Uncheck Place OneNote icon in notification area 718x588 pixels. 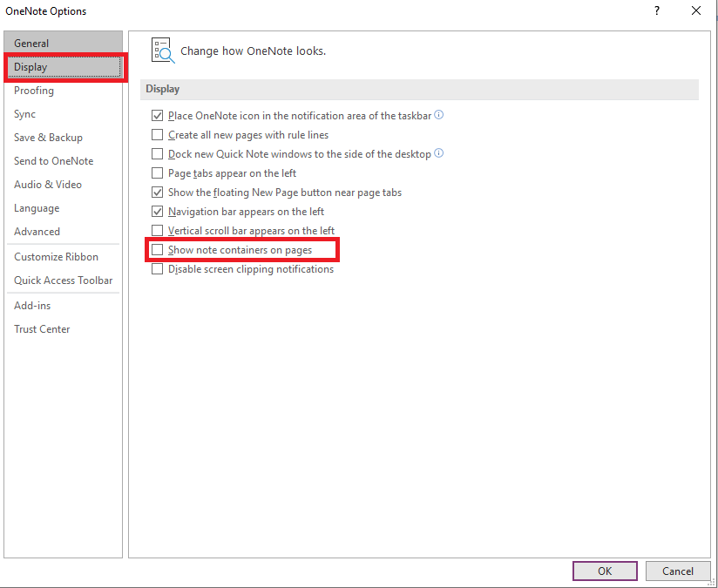(x=158, y=114)
